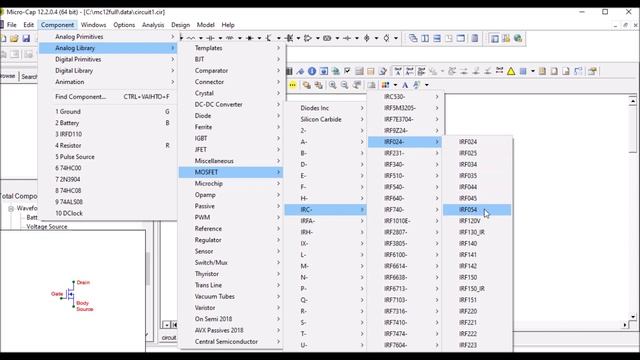Viewport: 640px width, 360px height.
Task: Select the IRF221 MOSFET part
Action: 477,322
